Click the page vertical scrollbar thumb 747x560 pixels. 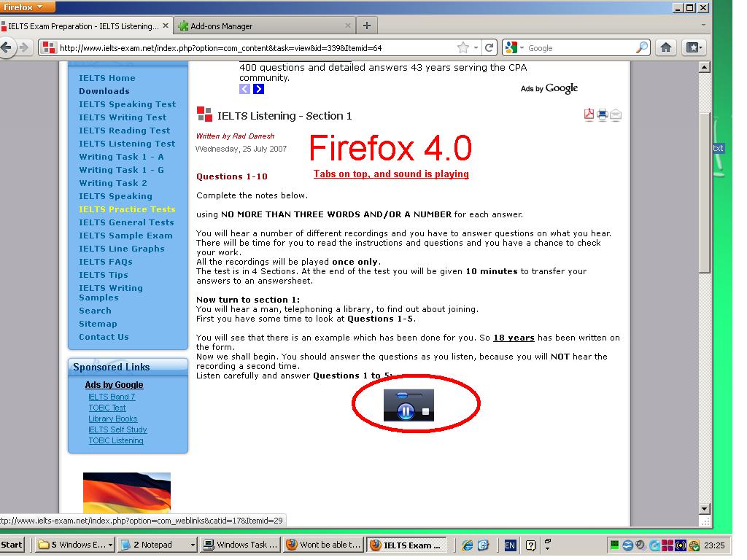[x=705, y=192]
